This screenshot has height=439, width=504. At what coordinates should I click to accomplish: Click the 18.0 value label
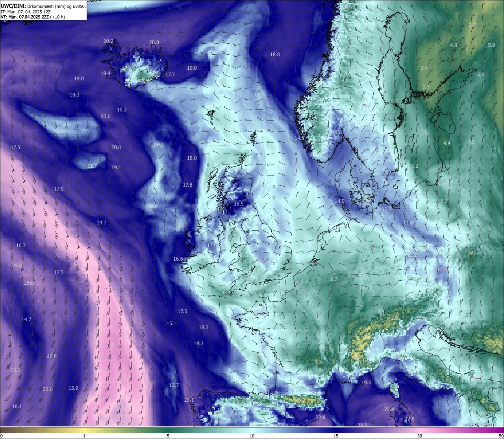[x=192, y=158]
